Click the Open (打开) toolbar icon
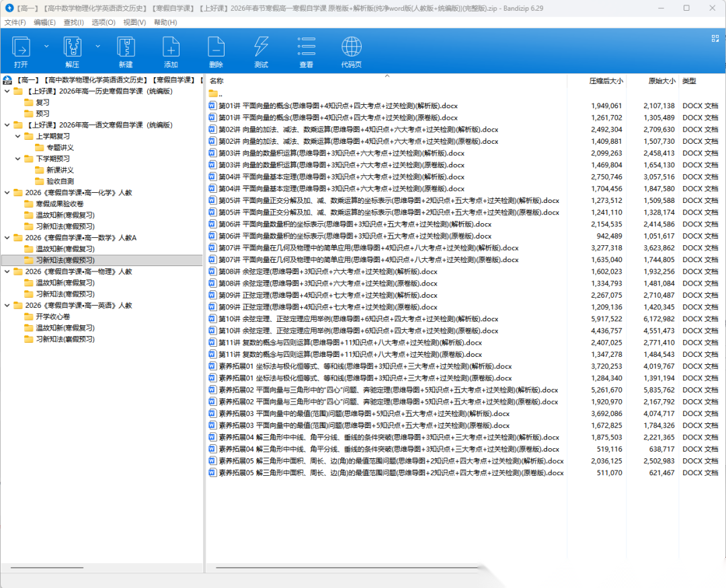 (21, 48)
